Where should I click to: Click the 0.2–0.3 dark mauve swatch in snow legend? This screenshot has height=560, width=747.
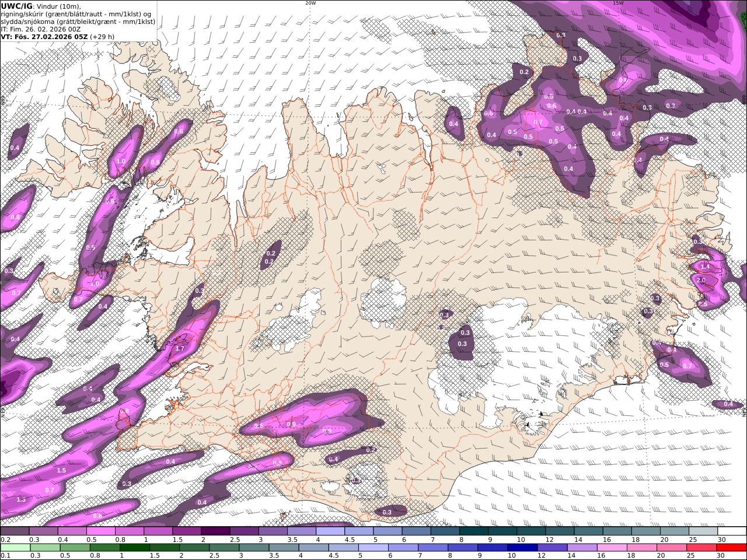[x=15, y=531]
